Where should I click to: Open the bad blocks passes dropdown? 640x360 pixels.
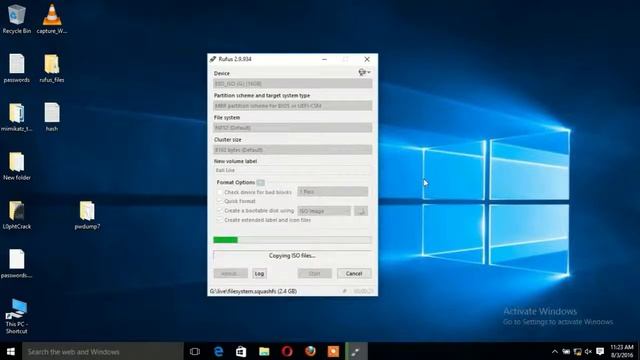333,191
